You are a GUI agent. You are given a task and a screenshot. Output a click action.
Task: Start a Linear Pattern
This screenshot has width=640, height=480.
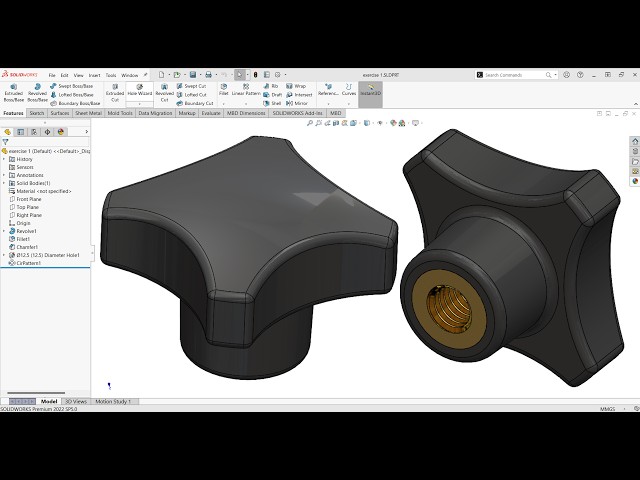246,90
